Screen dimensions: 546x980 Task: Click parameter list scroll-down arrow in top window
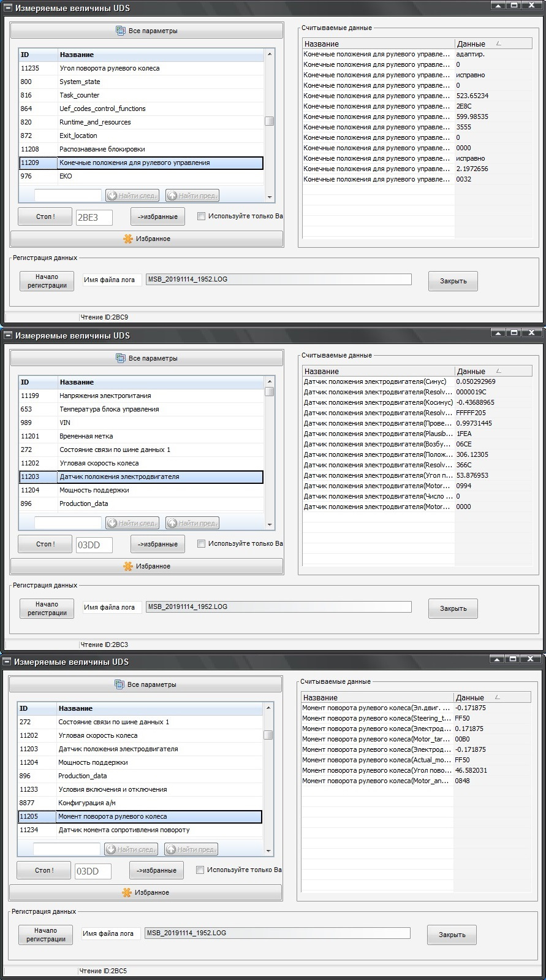pos(270,197)
